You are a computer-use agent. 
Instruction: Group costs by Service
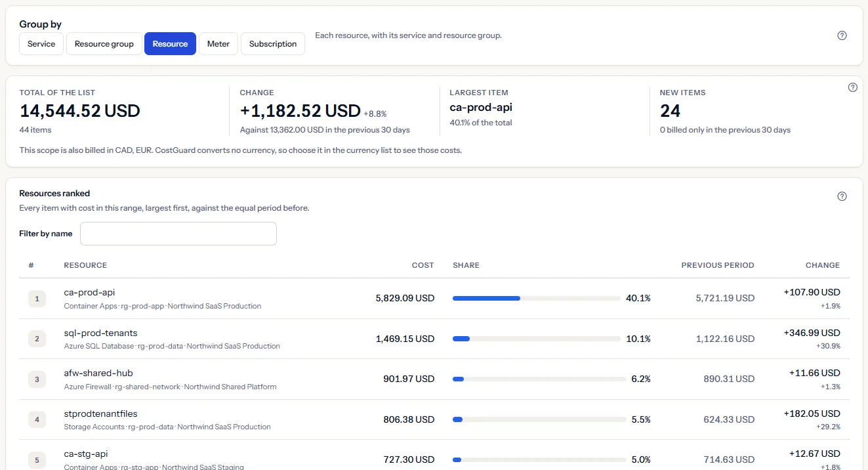(x=41, y=44)
